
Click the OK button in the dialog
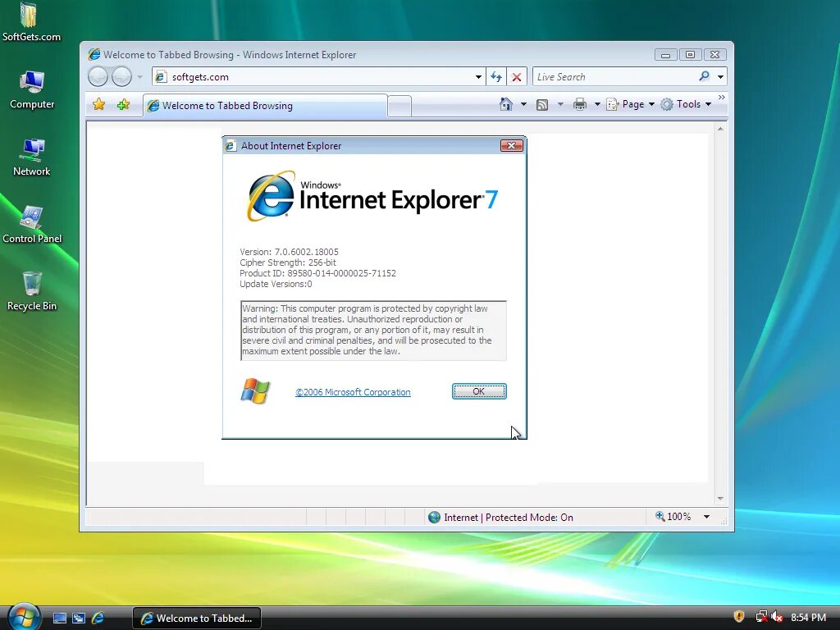[x=479, y=391]
